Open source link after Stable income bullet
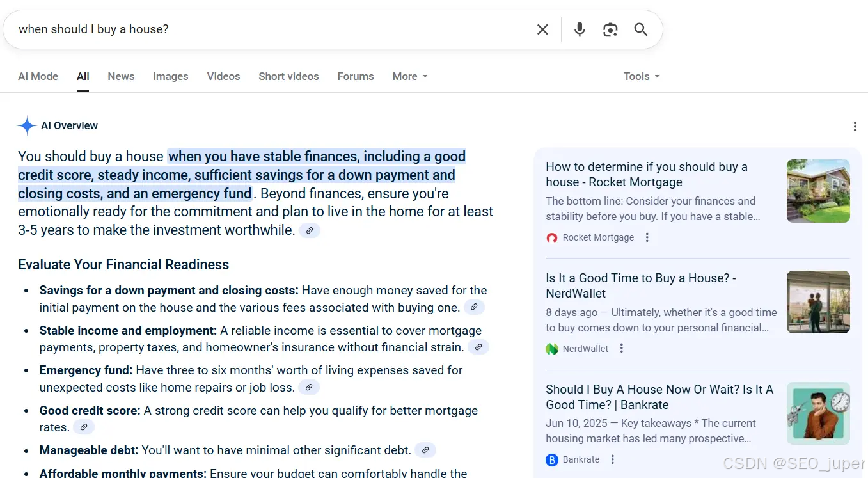 point(478,347)
